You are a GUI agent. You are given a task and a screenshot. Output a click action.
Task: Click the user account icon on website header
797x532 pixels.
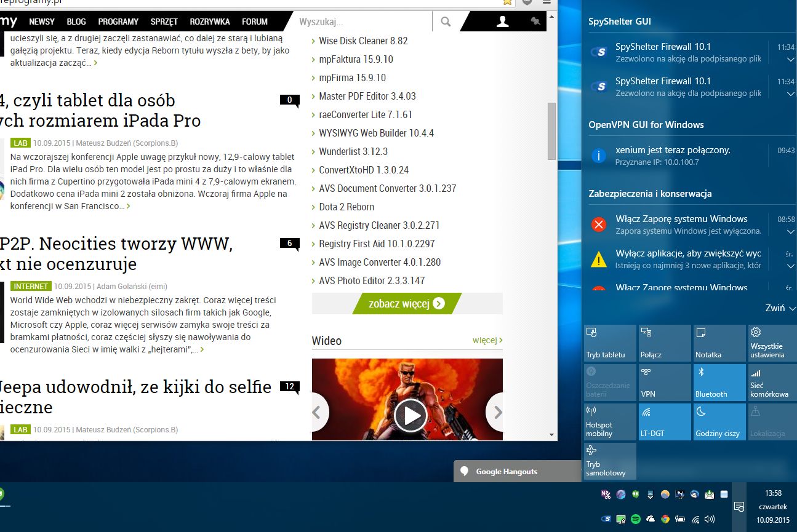[503, 22]
